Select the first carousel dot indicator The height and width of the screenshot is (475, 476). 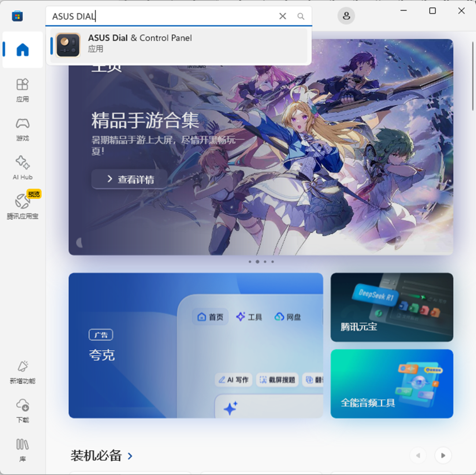250,262
